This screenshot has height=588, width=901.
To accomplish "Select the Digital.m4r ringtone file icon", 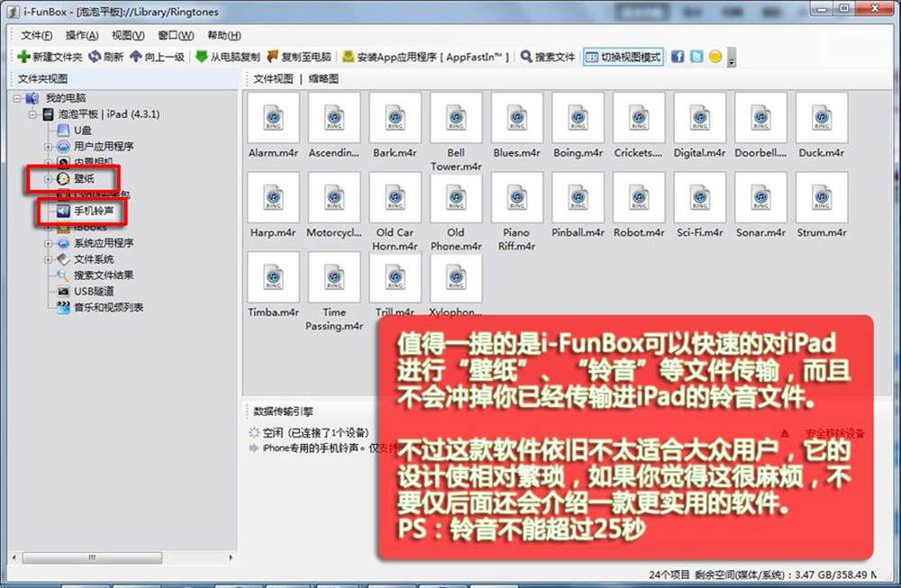I will [700, 117].
